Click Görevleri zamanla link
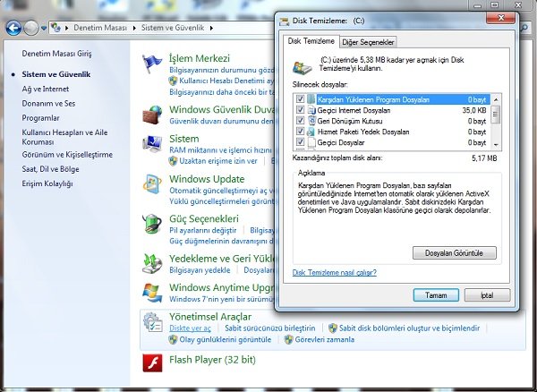Screen dimensions: 537x392 point(324,339)
